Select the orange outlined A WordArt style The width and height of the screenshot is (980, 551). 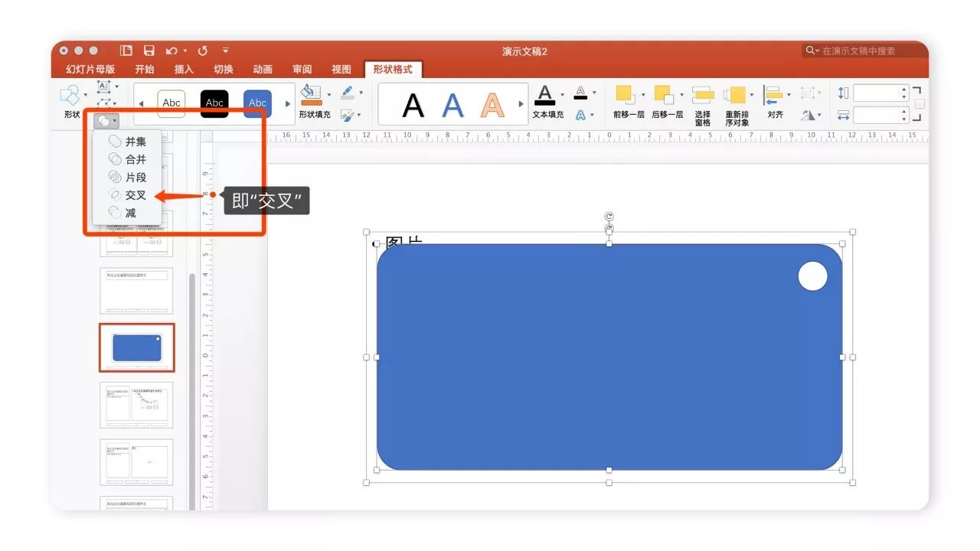pos(492,104)
